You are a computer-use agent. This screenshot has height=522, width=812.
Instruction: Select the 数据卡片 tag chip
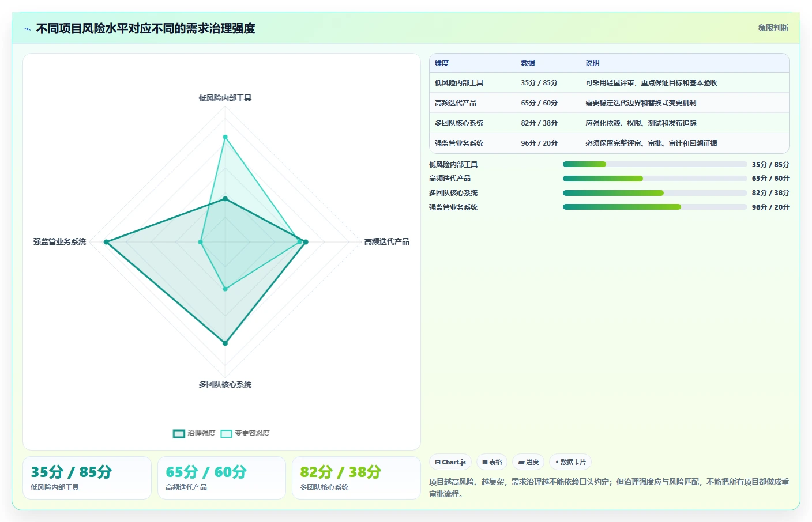click(x=570, y=462)
